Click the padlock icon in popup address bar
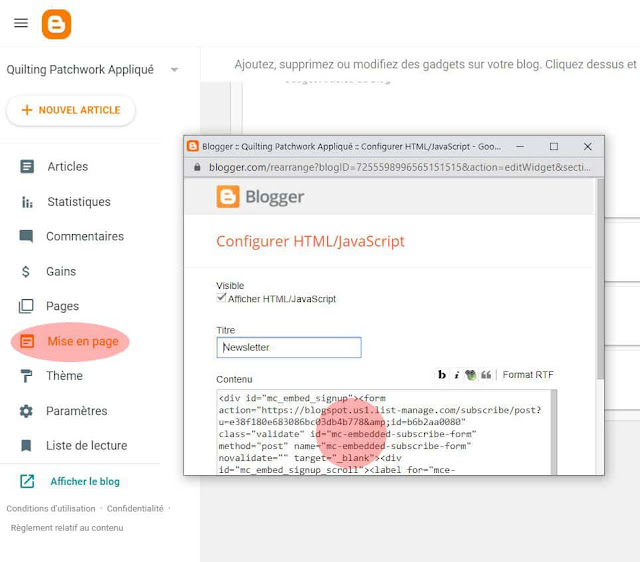Screen dimensions: 640x562 pos(197,167)
